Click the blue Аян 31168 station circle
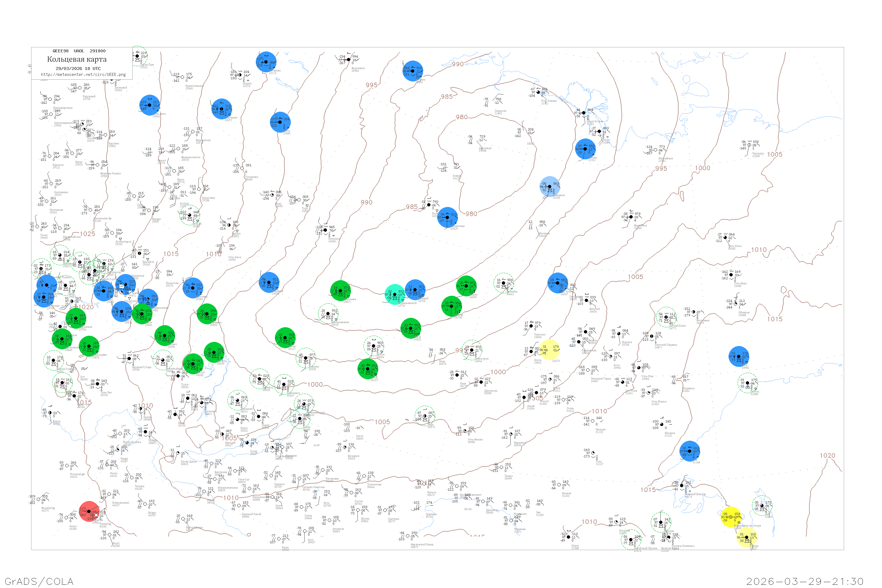 [689, 451]
